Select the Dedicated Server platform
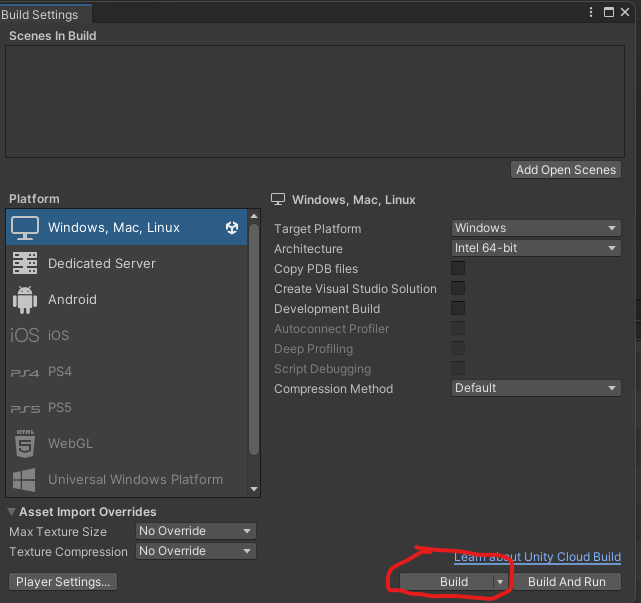The height and width of the screenshot is (603, 641). click(126, 264)
